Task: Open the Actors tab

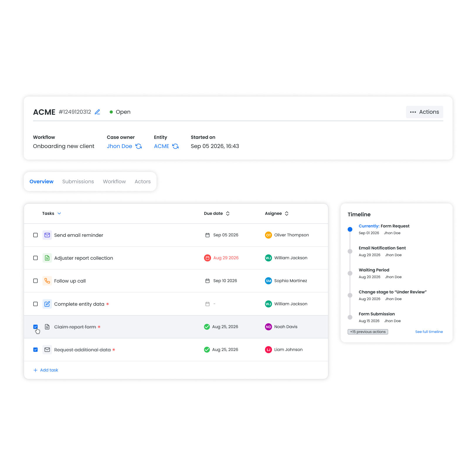Action: (x=143, y=181)
